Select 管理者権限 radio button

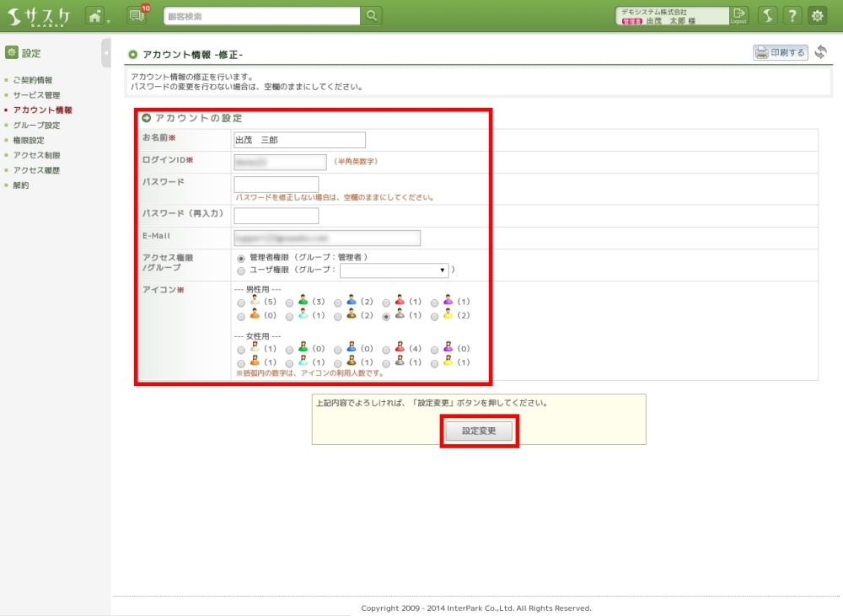[x=241, y=259]
